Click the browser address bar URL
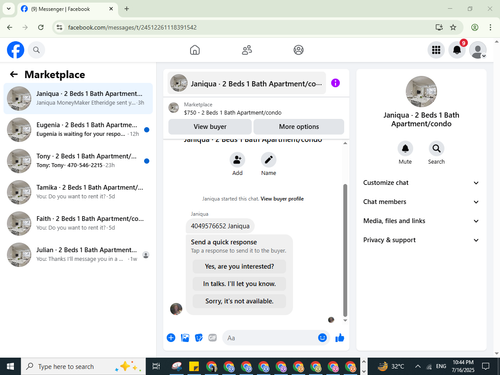Viewport: 500px width, 375px height. [132, 27]
